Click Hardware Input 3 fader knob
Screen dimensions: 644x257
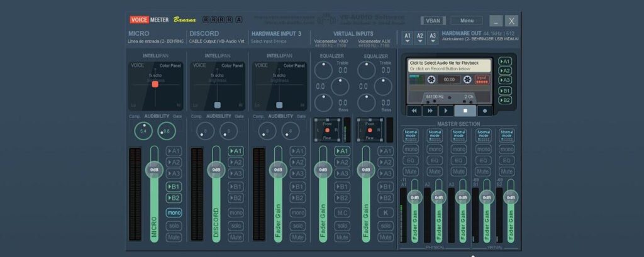278,170
